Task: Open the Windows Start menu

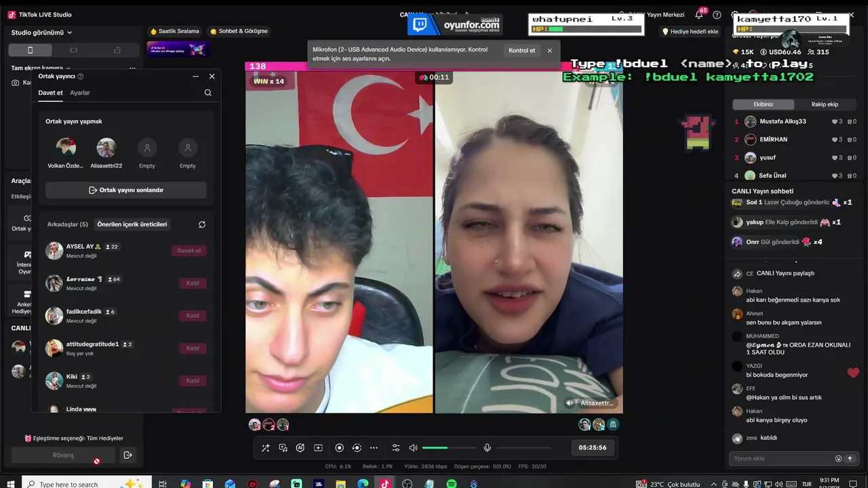Action: (x=10, y=484)
